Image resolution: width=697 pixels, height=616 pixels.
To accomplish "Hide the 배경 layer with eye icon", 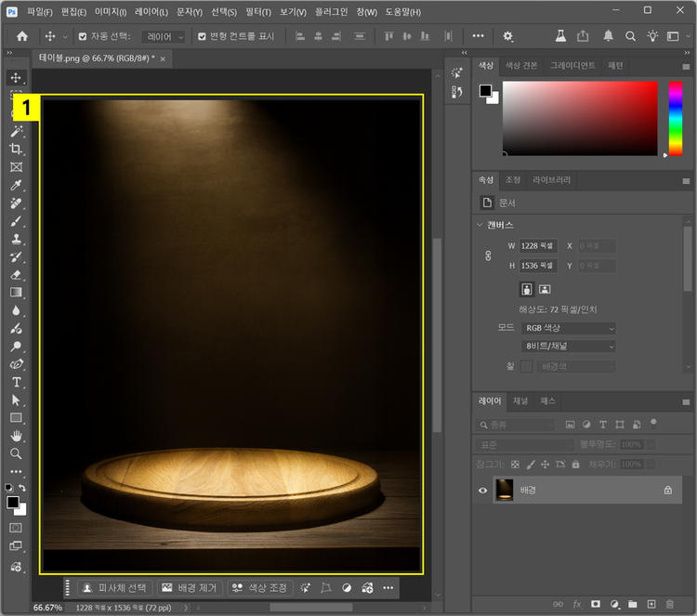I will point(482,490).
